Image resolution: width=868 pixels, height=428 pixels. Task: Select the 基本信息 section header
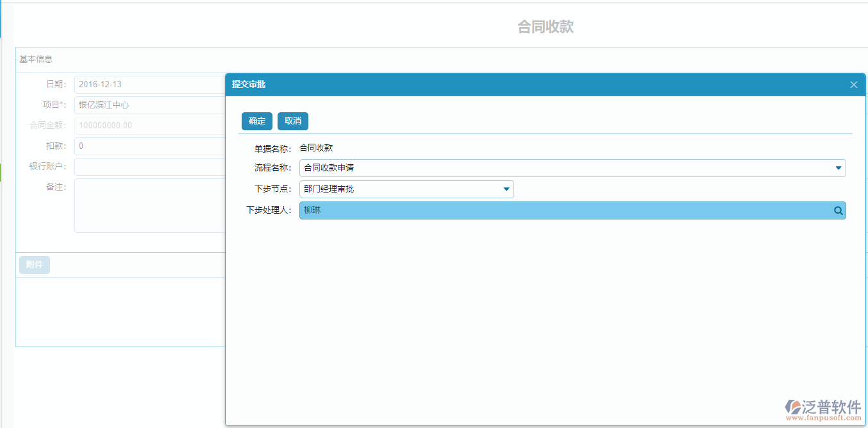[34, 59]
